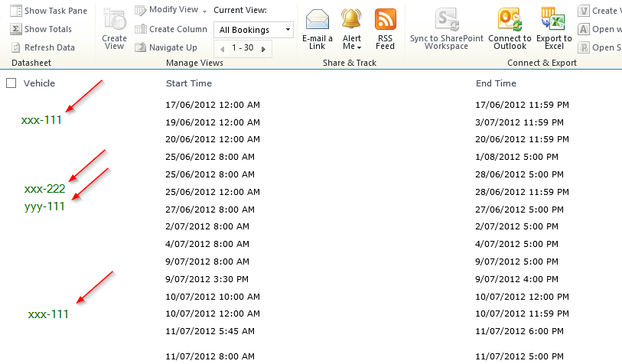The height and width of the screenshot is (364, 622).
Task: Click the Alert Me bell icon
Action: pos(351,19)
